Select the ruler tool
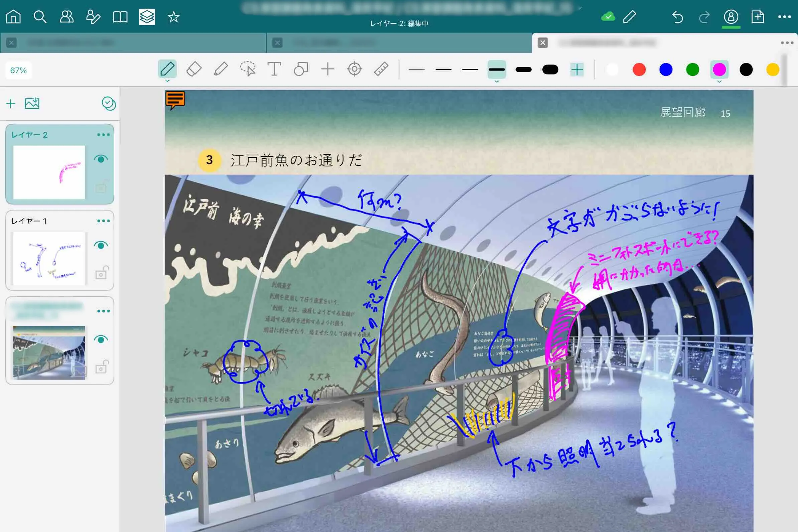798x532 pixels. click(x=381, y=69)
